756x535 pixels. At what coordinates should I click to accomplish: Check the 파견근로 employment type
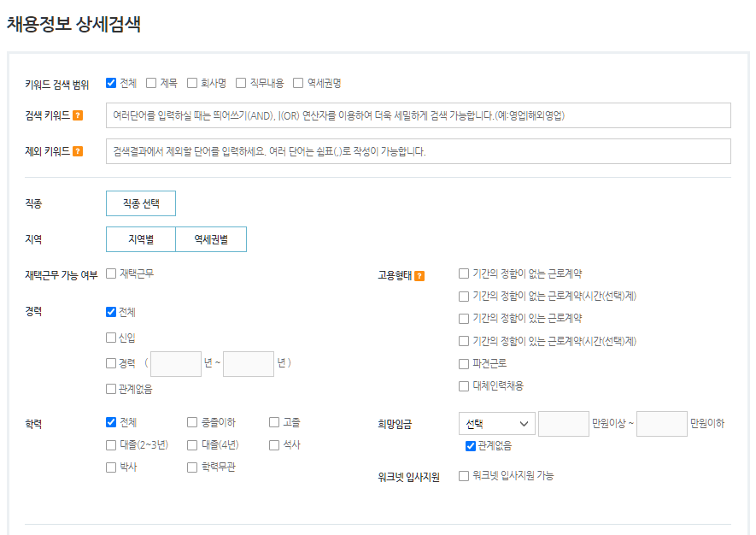464,364
